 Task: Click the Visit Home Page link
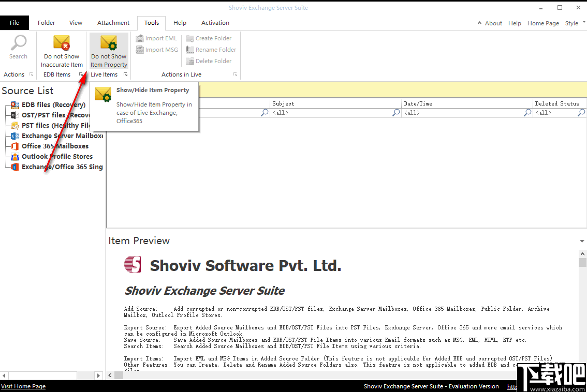click(x=23, y=386)
